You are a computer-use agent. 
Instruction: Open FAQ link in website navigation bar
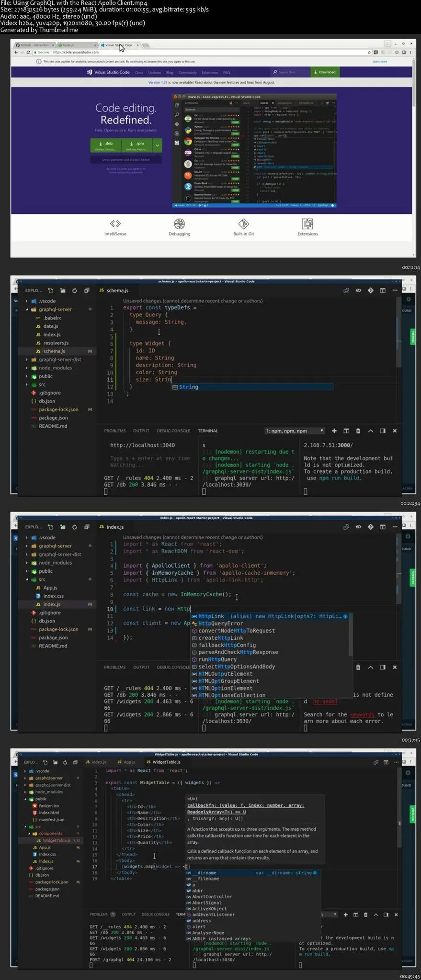tap(227, 73)
